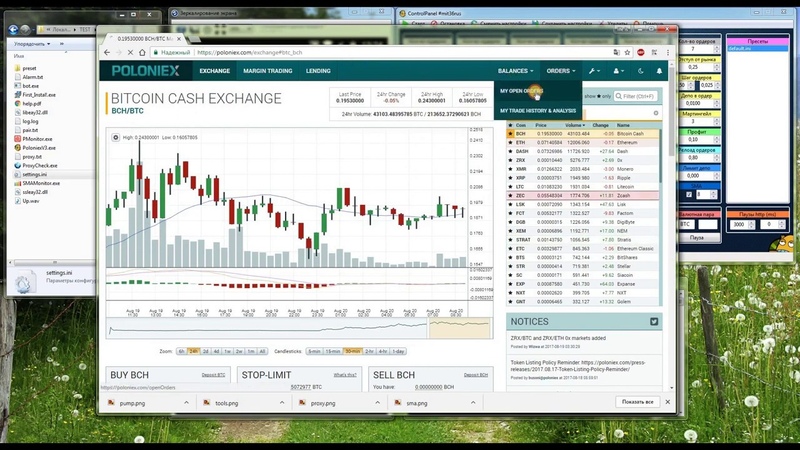Open the user account menu icon

click(617, 71)
